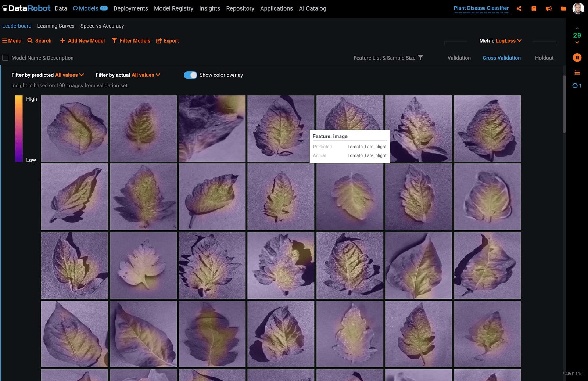Click the High-Low activation color scale
The image size is (588, 381).
(x=19, y=129)
